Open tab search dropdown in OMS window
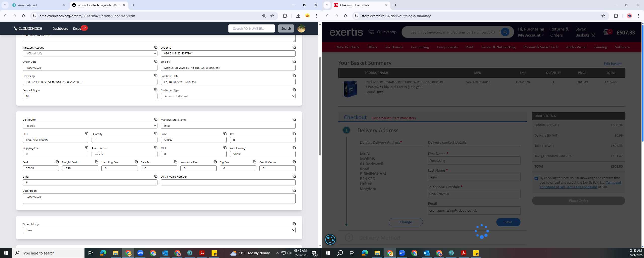The width and height of the screenshot is (644, 258). 5,5
